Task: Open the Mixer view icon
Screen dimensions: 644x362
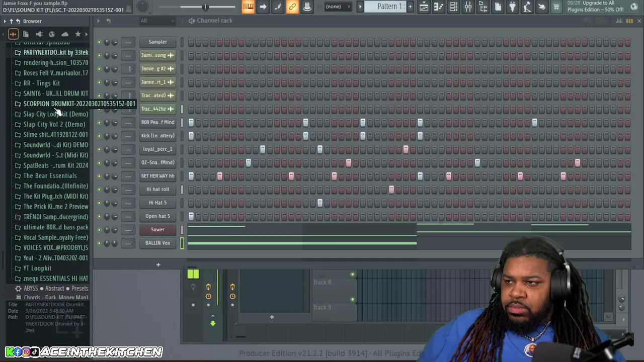Action: point(468,7)
